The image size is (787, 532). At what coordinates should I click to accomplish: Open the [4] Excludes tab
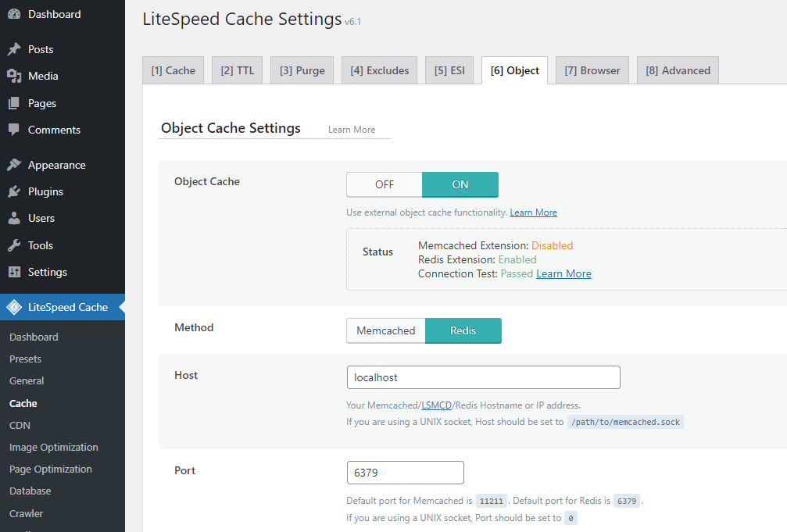coord(380,70)
